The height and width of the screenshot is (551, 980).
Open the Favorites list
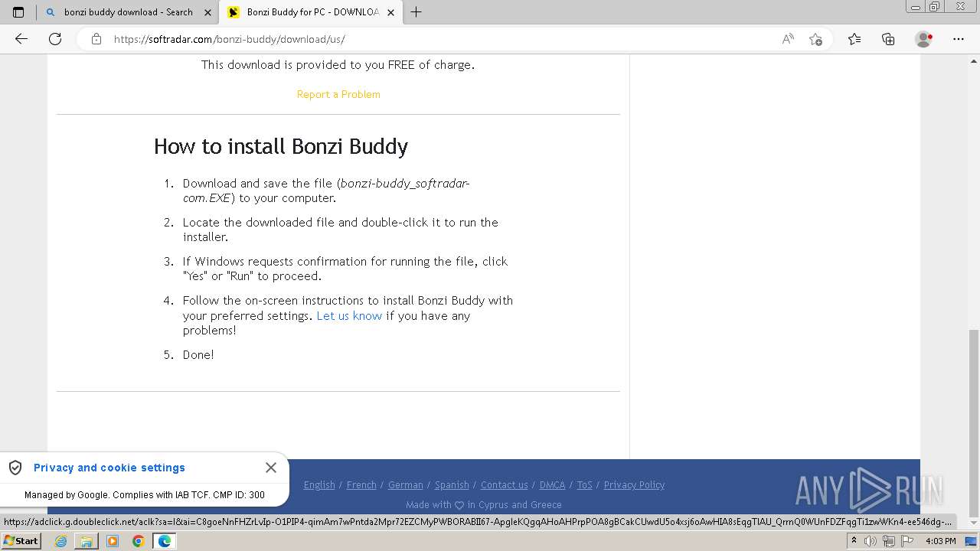coord(854,39)
